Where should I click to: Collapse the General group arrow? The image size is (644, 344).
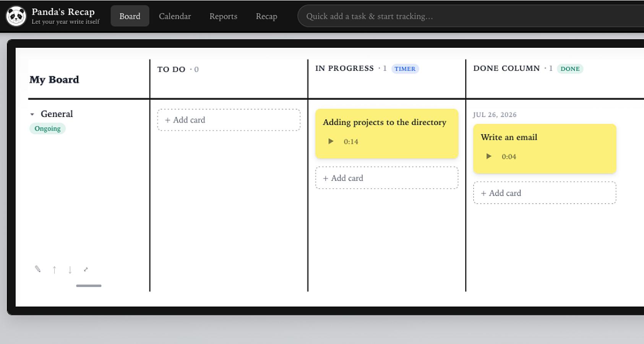(x=32, y=114)
